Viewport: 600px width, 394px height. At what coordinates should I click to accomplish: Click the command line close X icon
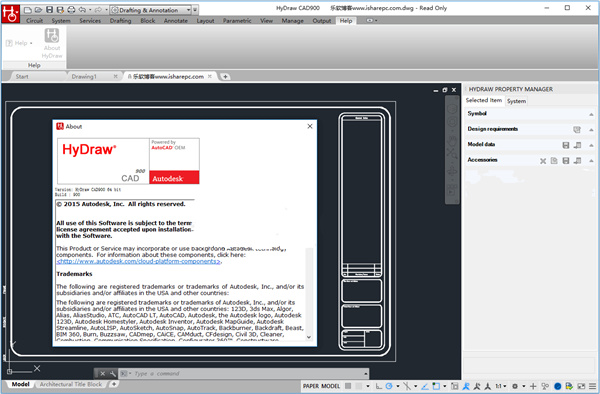102,374
